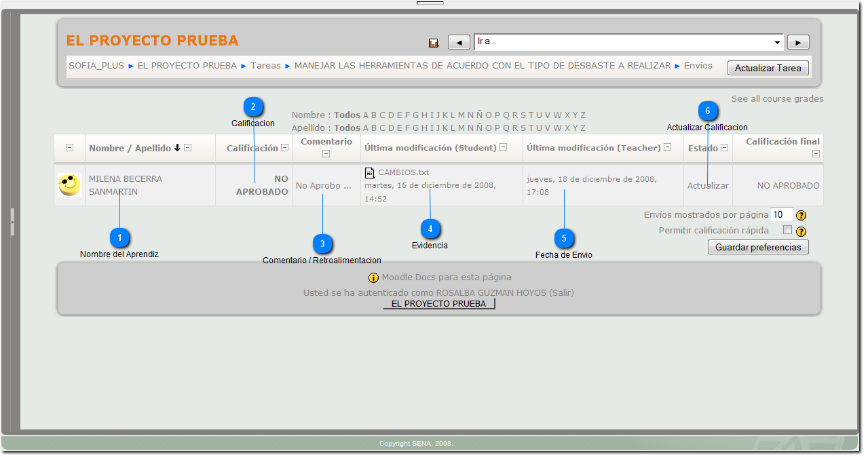
Task: Click the activity icon beside the Ir a dropdown
Action: pyautogui.click(x=434, y=43)
